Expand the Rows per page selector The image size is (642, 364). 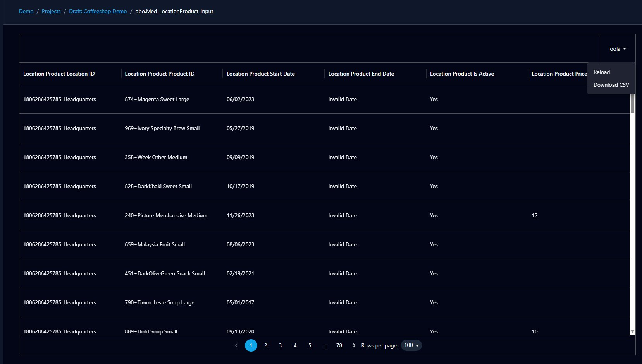pyautogui.click(x=411, y=345)
